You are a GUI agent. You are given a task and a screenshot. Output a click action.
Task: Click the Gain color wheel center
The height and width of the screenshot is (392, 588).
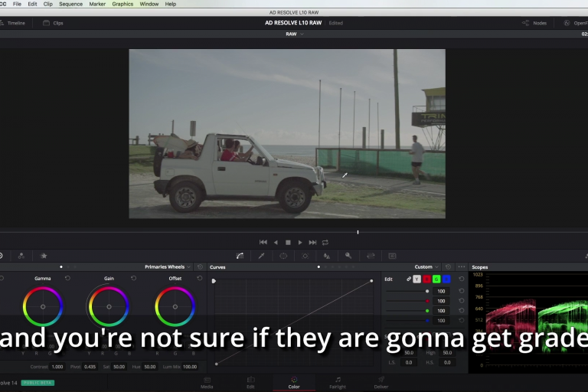(x=109, y=307)
